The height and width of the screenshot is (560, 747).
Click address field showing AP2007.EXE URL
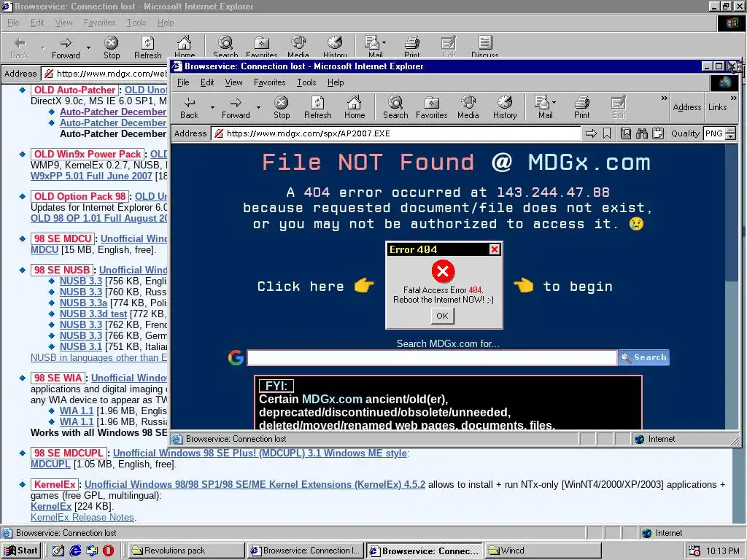tap(396, 134)
